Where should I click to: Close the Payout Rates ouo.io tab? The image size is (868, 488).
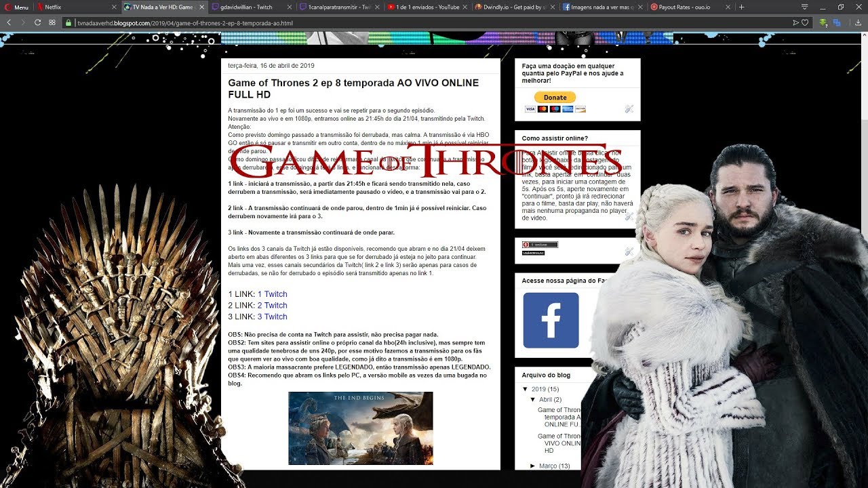tap(727, 7)
